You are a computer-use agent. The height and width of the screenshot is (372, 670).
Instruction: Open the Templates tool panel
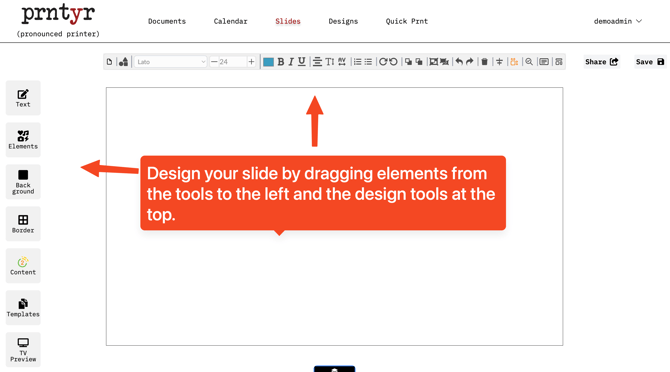coord(23,308)
